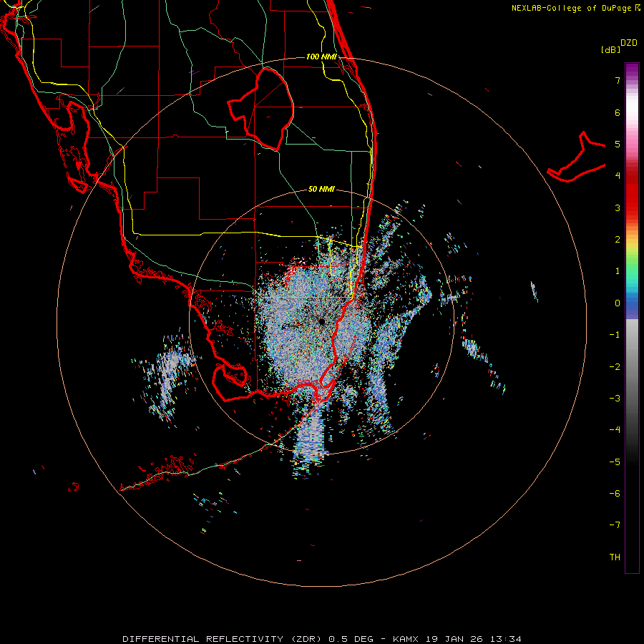Screen dimensions: 644x644
Task: Click the -4 value on color scale
Action: coord(615,430)
